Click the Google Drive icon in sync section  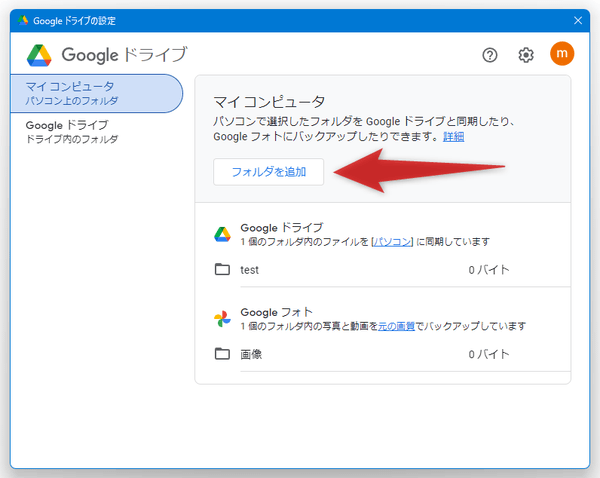point(222,234)
